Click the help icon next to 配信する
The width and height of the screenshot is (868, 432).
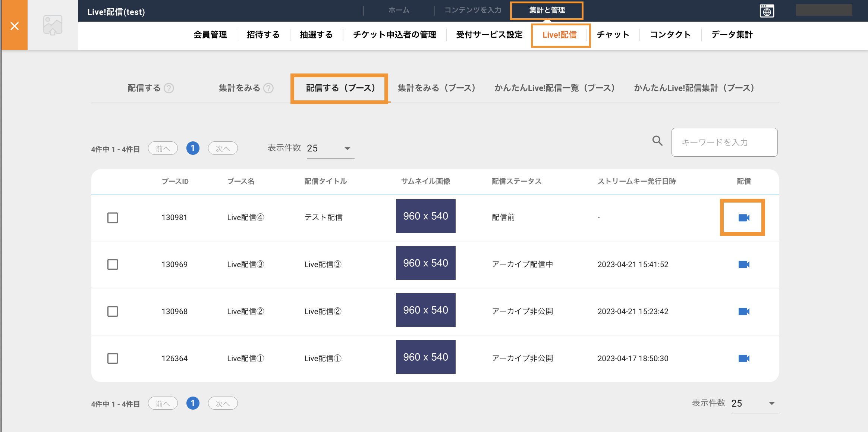(x=169, y=88)
